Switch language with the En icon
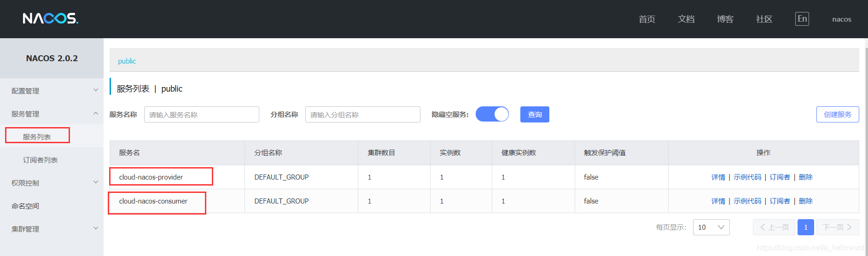The height and width of the screenshot is (256, 868). pyautogui.click(x=802, y=19)
